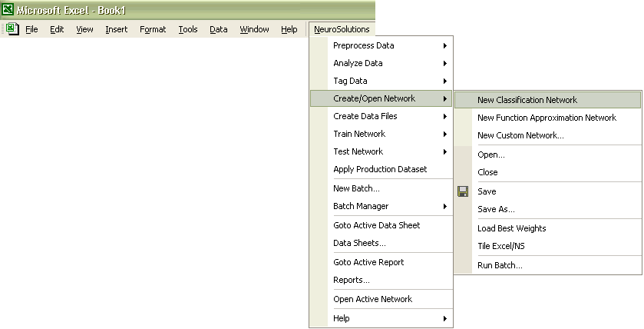Open the Tools menu
This screenshot has width=644, height=329.
pyautogui.click(x=188, y=29)
